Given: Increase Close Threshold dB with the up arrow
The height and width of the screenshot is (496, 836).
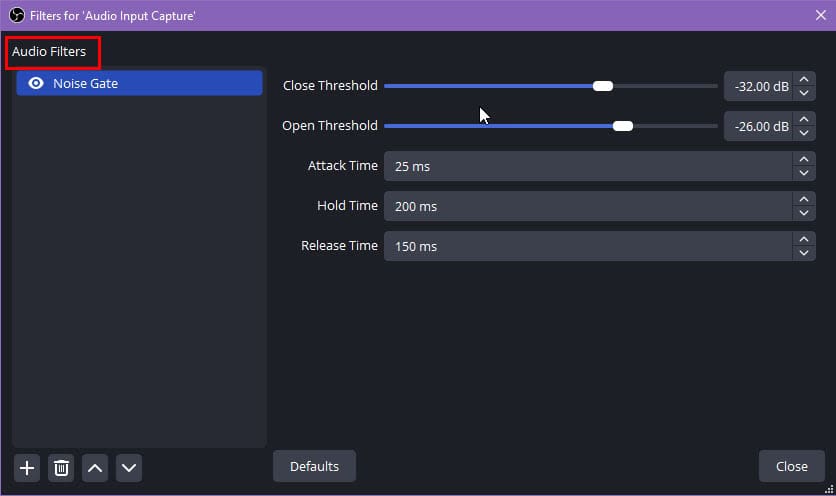Looking at the screenshot, I should click(804, 79).
